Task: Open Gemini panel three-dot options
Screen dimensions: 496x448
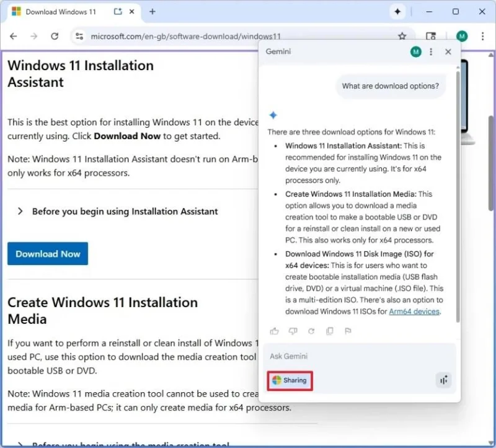Action: click(431, 52)
